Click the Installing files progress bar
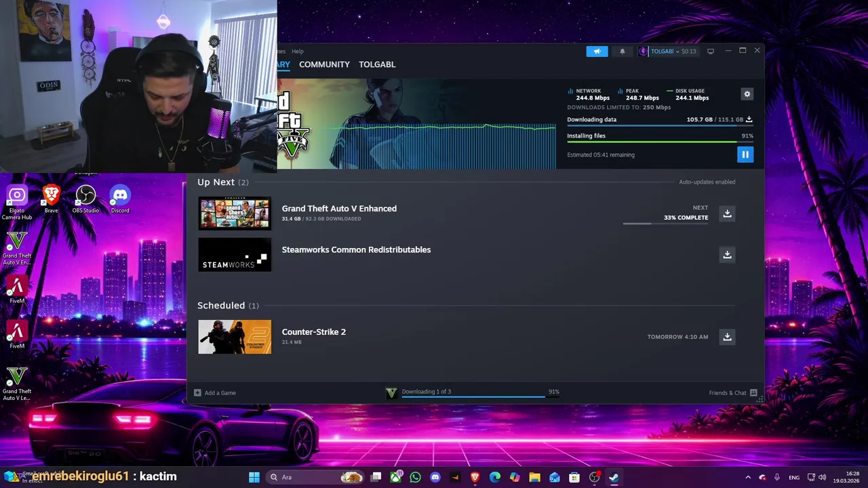The height and width of the screenshot is (488, 868). pos(660,142)
